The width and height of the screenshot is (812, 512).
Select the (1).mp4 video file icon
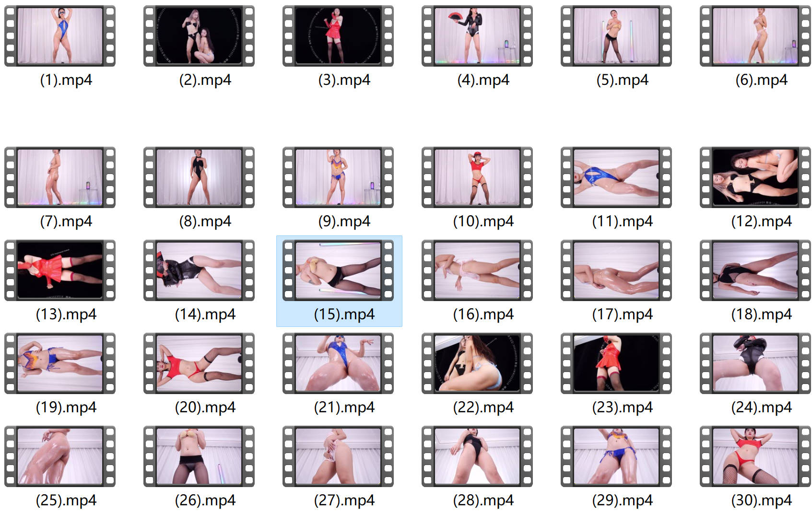click(x=60, y=36)
